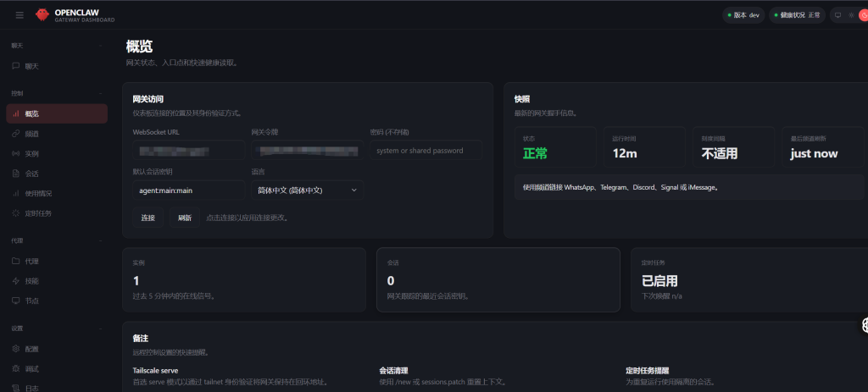Toggle the hamburger menu to collapse sidebar
The width and height of the screenshot is (868, 392).
click(x=19, y=15)
